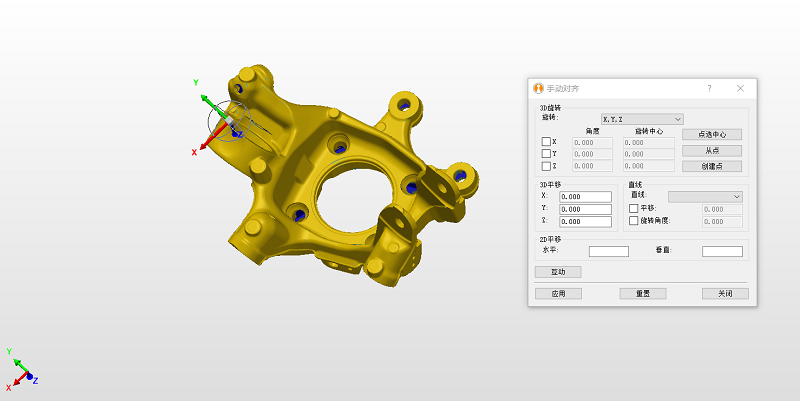Tick the 旋转角度 checkbox
Viewport: 800px width, 401px height.
point(633,220)
